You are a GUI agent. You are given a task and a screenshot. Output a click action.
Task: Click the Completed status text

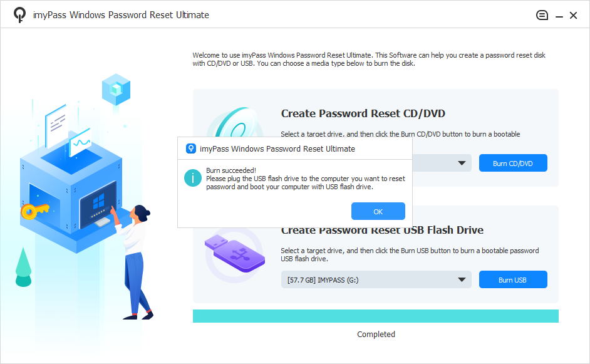coord(376,335)
